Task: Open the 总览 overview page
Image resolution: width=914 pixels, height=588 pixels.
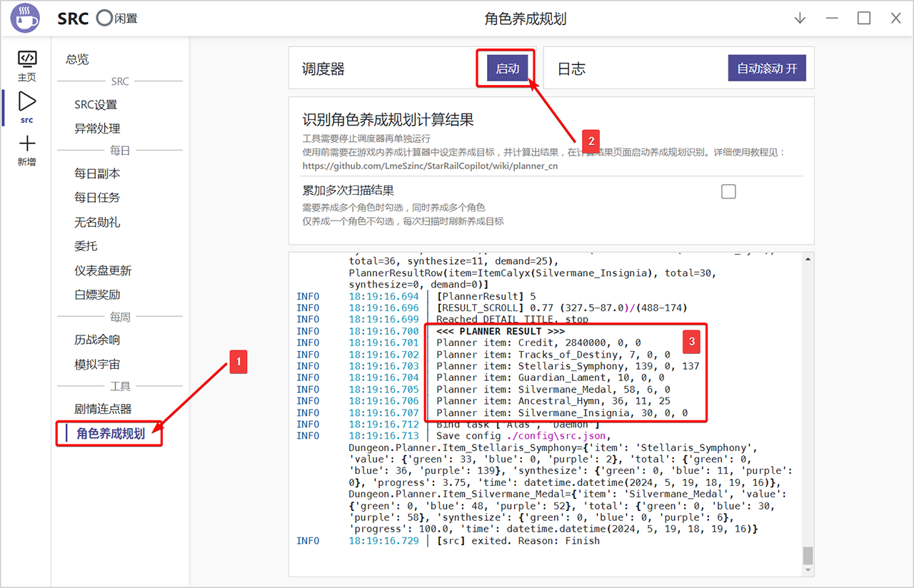Action: (x=77, y=60)
